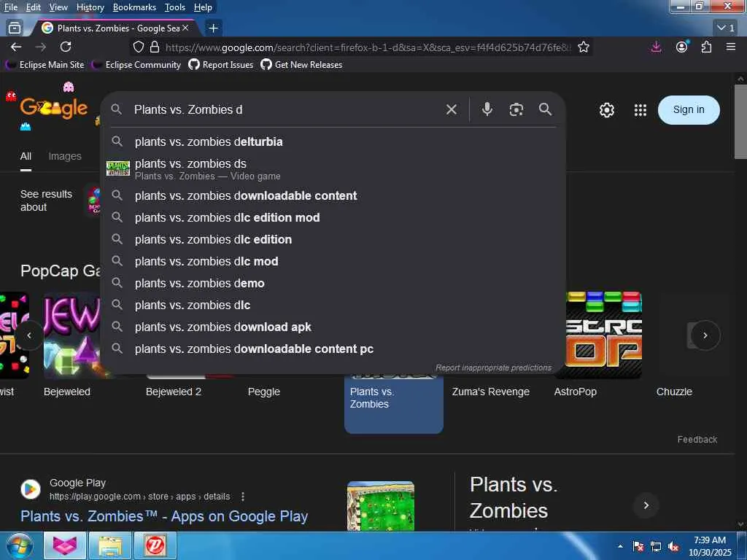747x560 pixels.
Task: Click the site security padlock icon
Action: point(155,47)
